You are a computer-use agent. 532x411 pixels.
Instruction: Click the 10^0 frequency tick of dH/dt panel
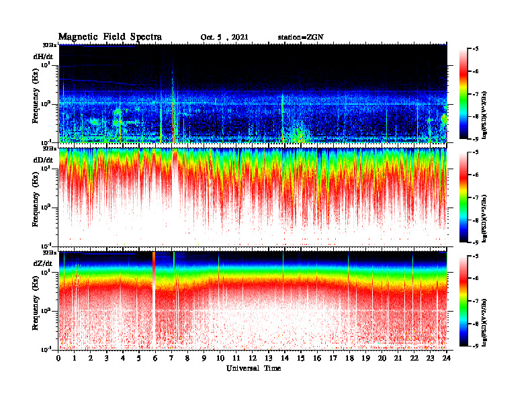tap(46, 103)
